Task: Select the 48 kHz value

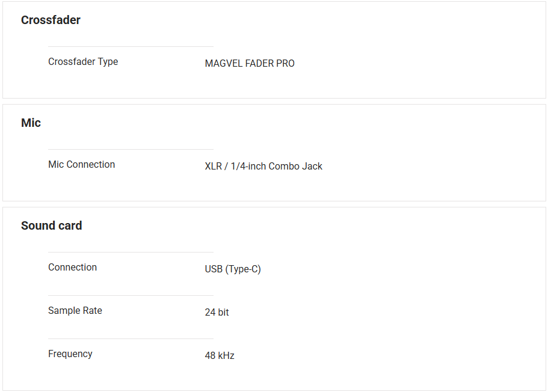Action: (x=220, y=355)
